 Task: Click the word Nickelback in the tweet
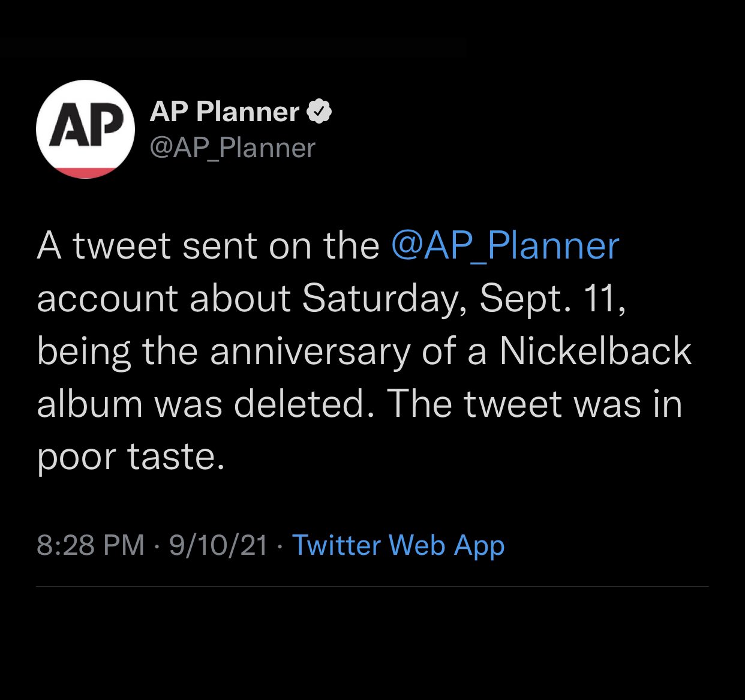[595, 351]
